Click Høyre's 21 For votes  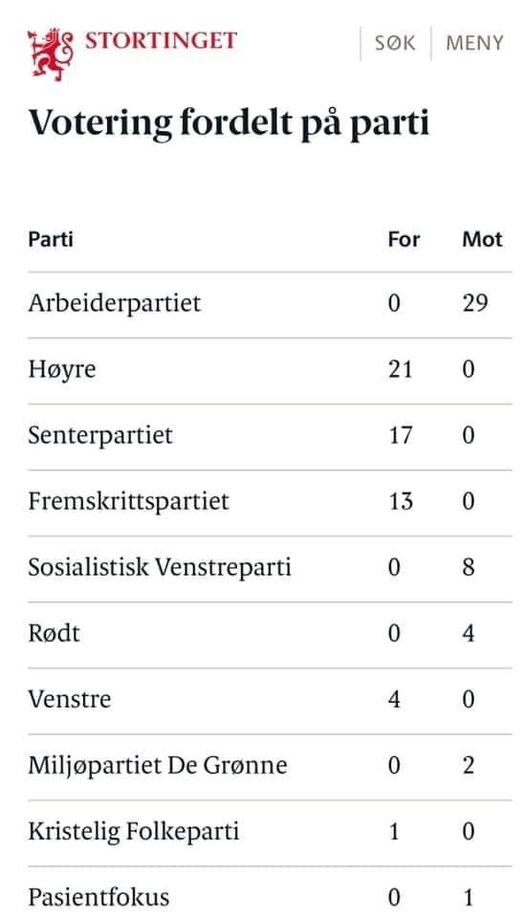pos(400,369)
